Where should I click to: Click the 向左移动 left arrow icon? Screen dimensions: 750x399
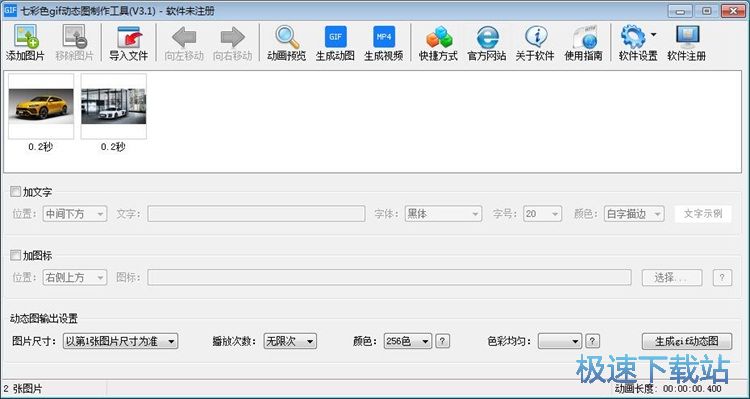pyautogui.click(x=184, y=37)
